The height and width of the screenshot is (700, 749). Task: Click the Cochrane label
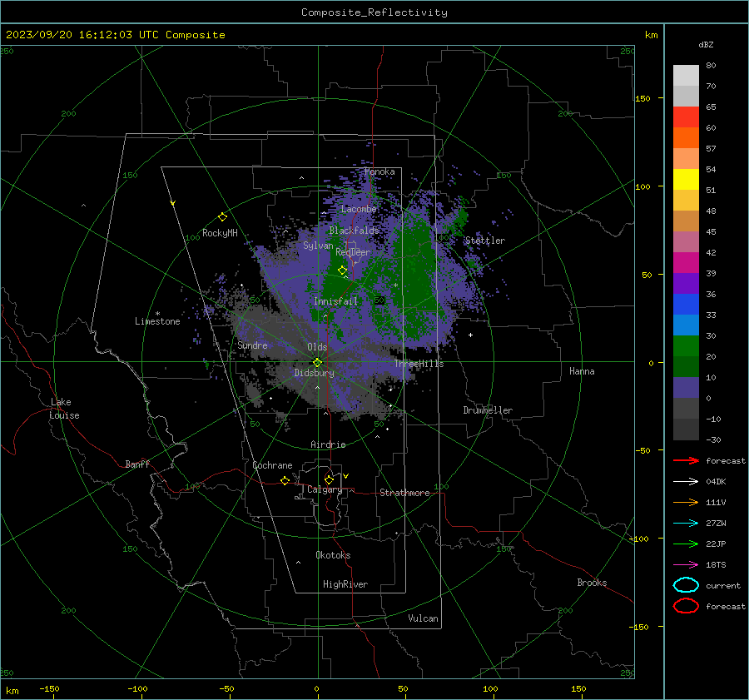click(272, 465)
